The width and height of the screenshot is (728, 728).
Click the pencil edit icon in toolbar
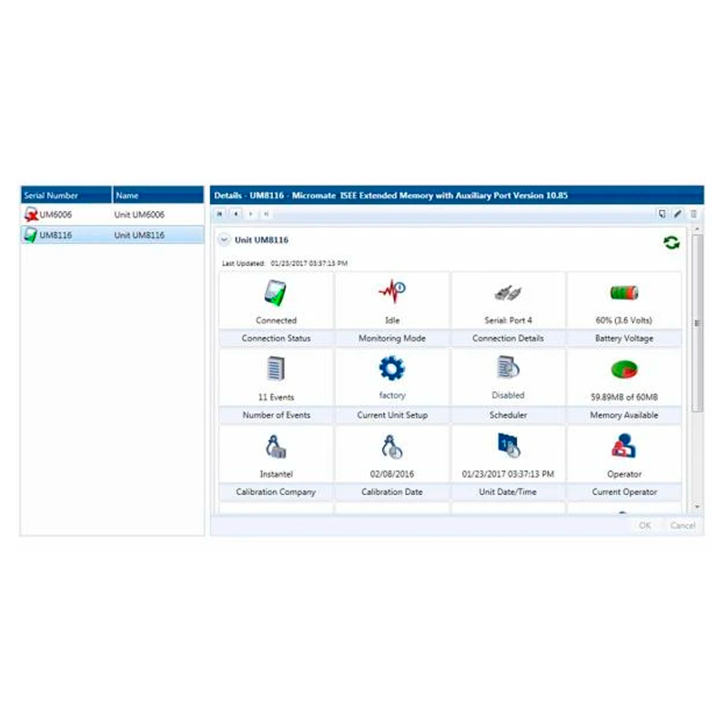tap(677, 214)
